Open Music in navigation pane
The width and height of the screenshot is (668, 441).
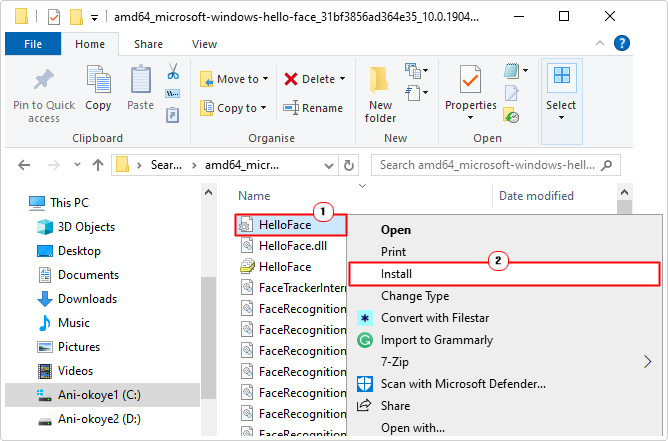point(63,323)
